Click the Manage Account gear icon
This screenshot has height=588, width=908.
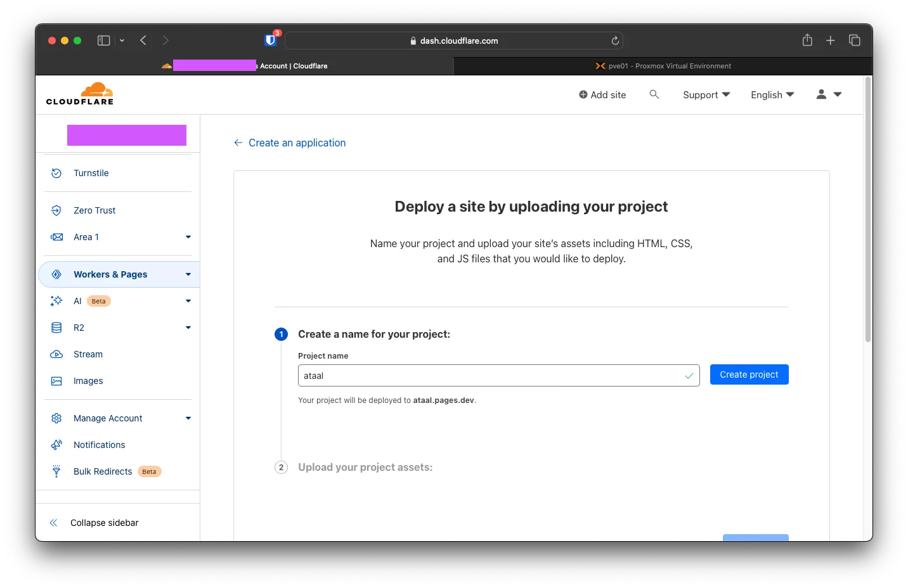pyautogui.click(x=56, y=418)
